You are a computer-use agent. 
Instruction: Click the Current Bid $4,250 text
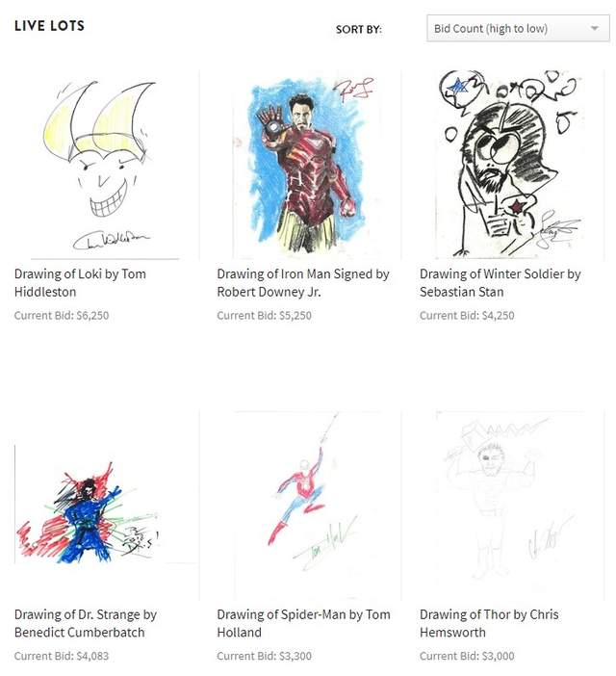click(468, 316)
